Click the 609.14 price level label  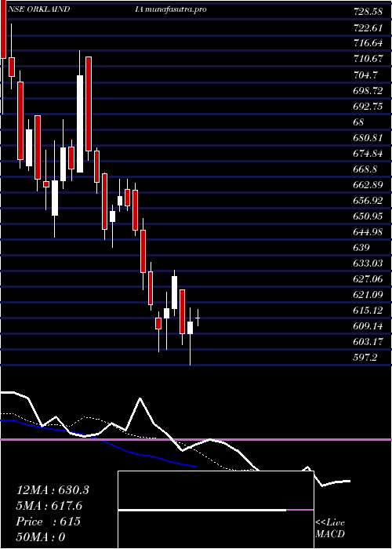[x=368, y=326]
